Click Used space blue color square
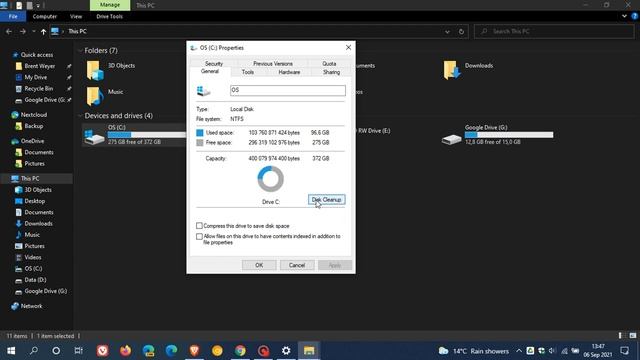The height and width of the screenshot is (360, 640). pos(200,133)
